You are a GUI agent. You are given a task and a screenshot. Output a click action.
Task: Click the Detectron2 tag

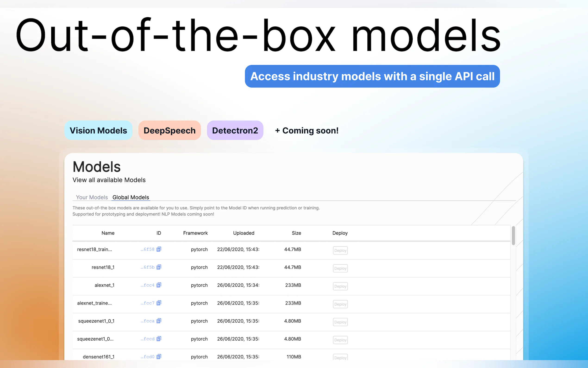point(235,130)
